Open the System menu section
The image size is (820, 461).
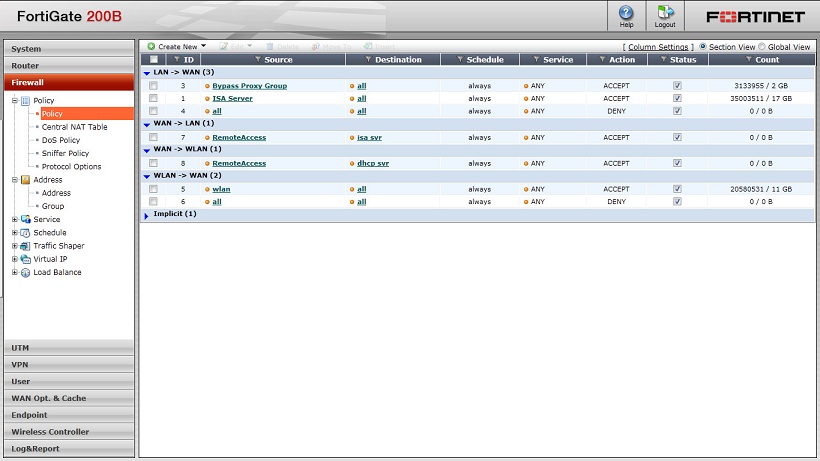(x=69, y=49)
